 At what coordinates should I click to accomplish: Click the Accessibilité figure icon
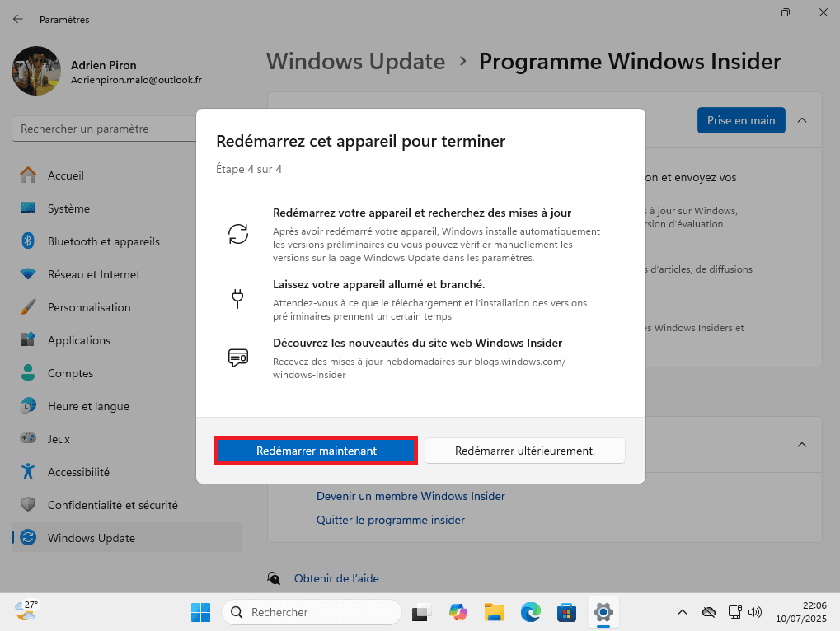[28, 471]
